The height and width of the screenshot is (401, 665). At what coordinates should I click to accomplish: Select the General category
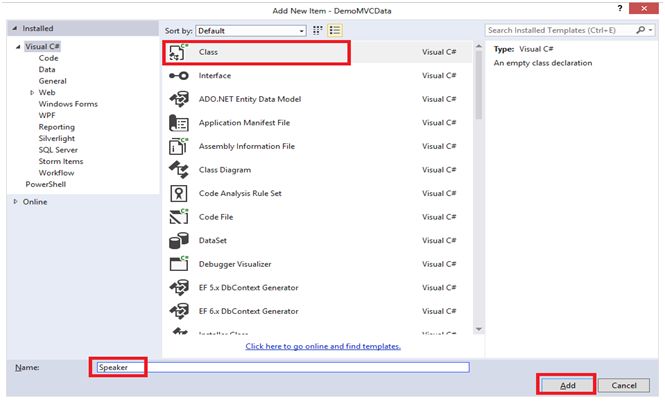tap(53, 81)
